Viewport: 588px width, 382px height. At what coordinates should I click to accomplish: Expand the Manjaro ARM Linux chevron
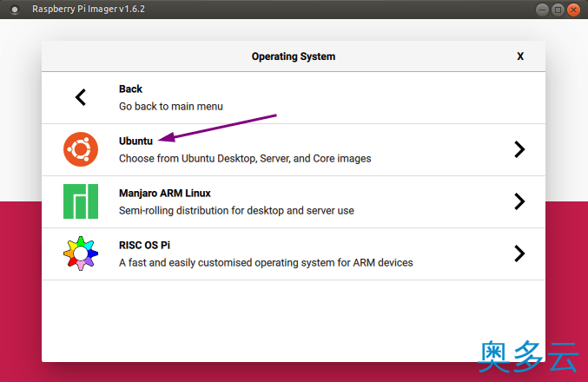tap(519, 201)
